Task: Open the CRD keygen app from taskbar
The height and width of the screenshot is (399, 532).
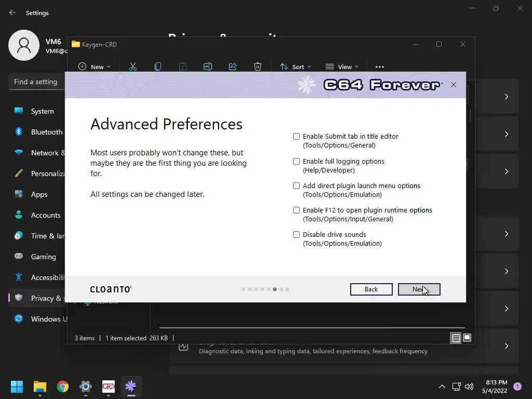Action: click(x=109, y=387)
